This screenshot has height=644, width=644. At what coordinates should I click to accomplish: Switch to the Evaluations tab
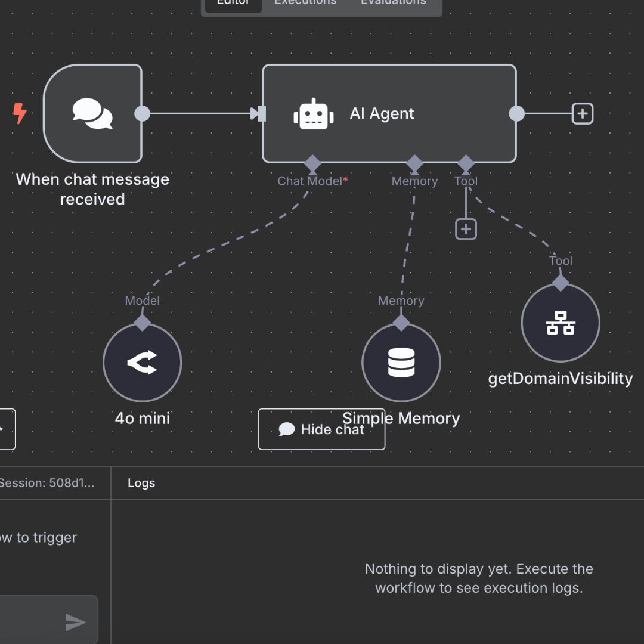(393, 3)
